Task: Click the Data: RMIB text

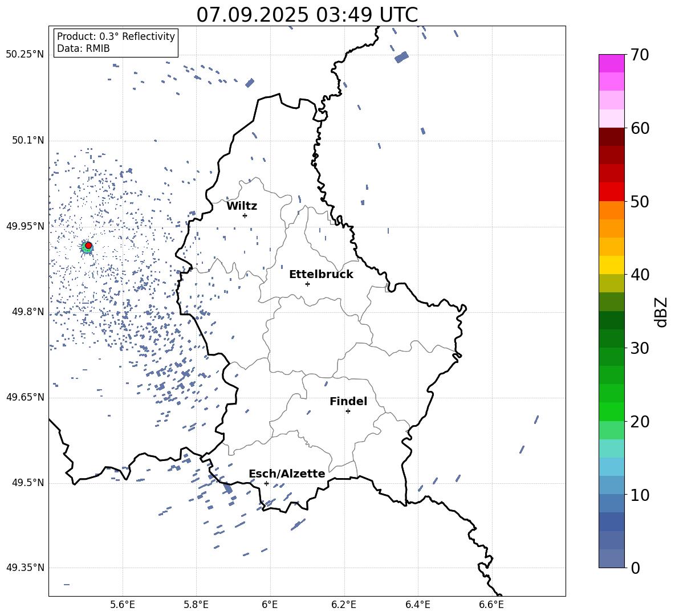Action: (x=83, y=48)
